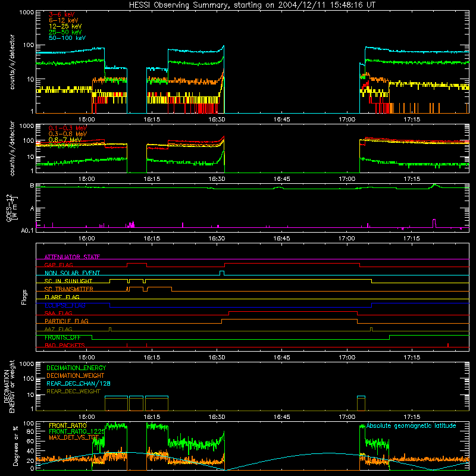Image resolution: width=476 pixels, height=476 pixels.
Task: Click the B level label on GOES plot
Action: pyautogui.click(x=32, y=186)
